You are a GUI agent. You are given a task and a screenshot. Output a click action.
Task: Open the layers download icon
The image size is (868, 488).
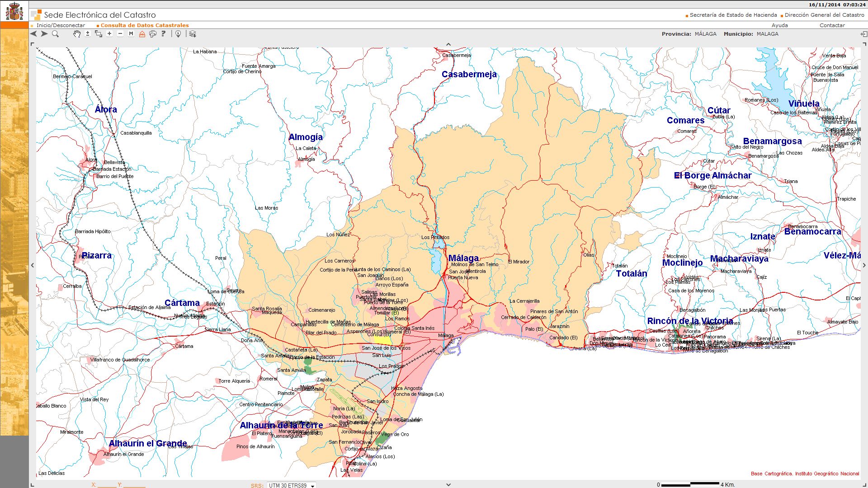coord(193,34)
